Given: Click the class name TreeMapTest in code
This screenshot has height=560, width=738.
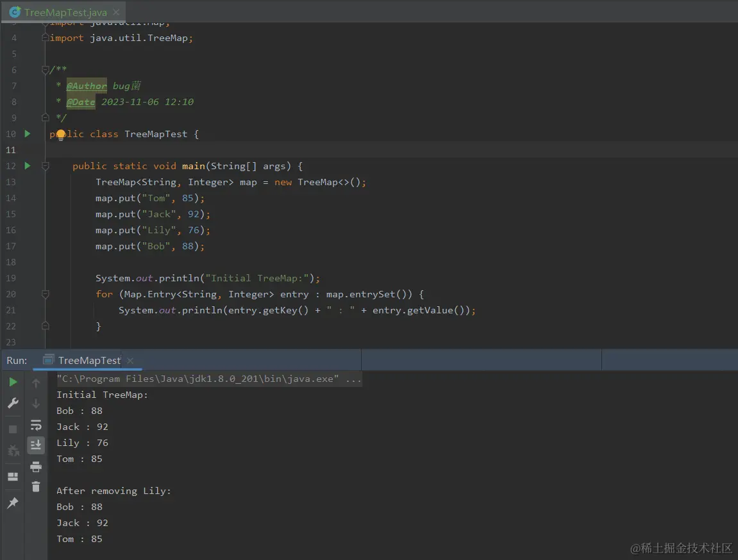Looking at the screenshot, I should [156, 134].
